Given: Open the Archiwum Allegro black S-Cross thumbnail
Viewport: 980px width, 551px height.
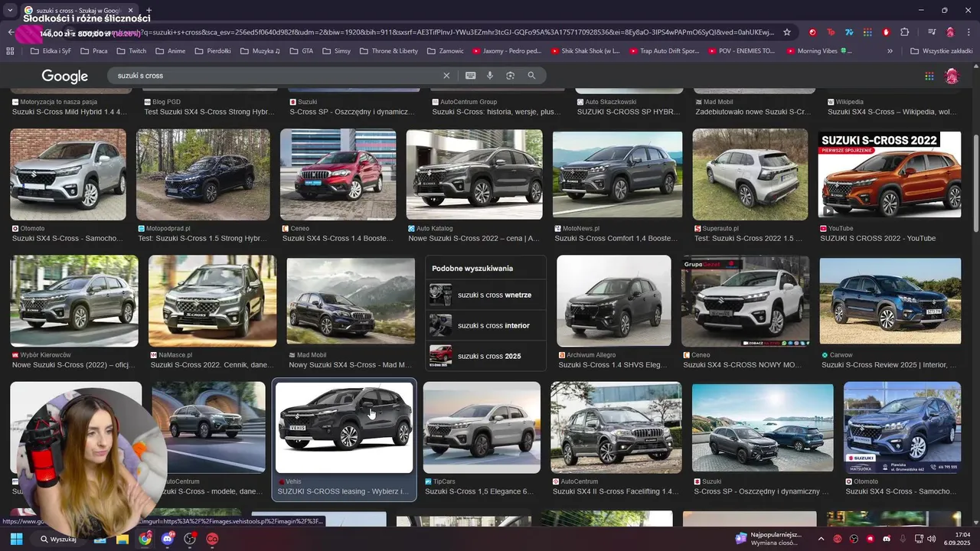Looking at the screenshot, I should [x=613, y=301].
